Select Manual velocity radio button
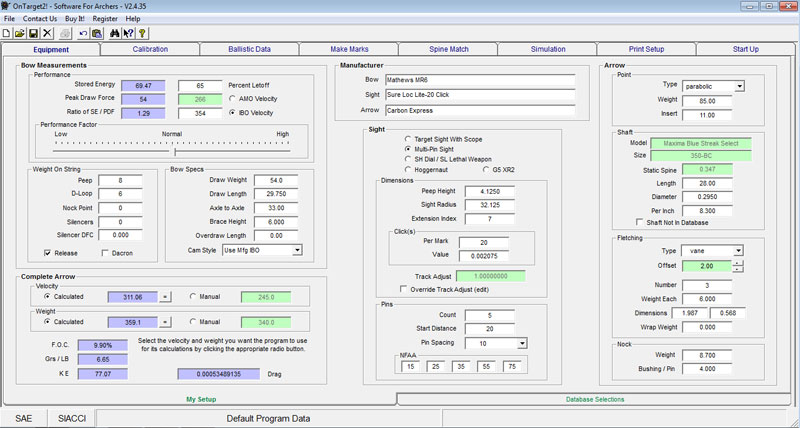Screen dimensions: 800x428 tap(193, 296)
